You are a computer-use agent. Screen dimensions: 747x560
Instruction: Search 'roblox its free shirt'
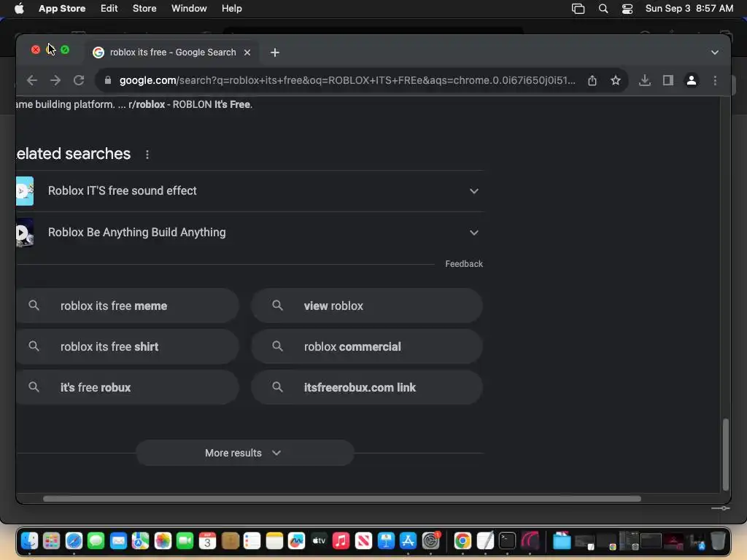tap(127, 346)
